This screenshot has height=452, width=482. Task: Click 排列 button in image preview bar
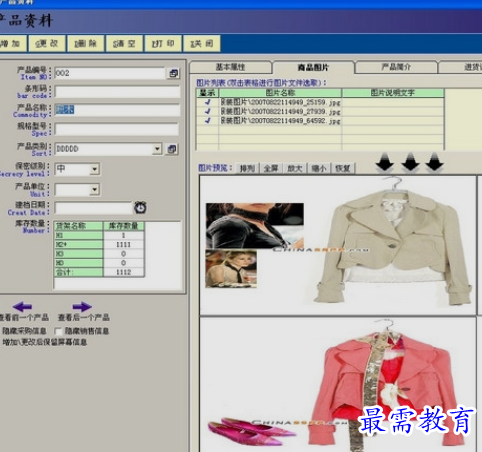(247, 168)
